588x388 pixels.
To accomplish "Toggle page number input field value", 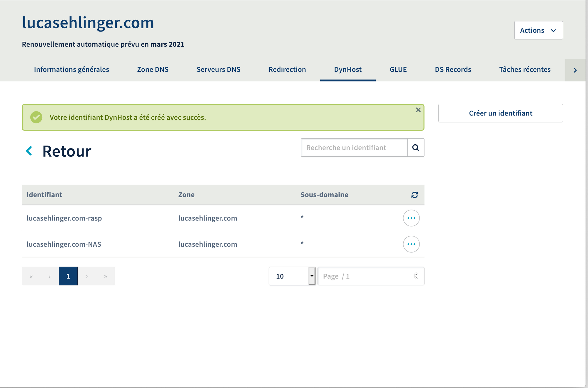I will tap(416, 275).
